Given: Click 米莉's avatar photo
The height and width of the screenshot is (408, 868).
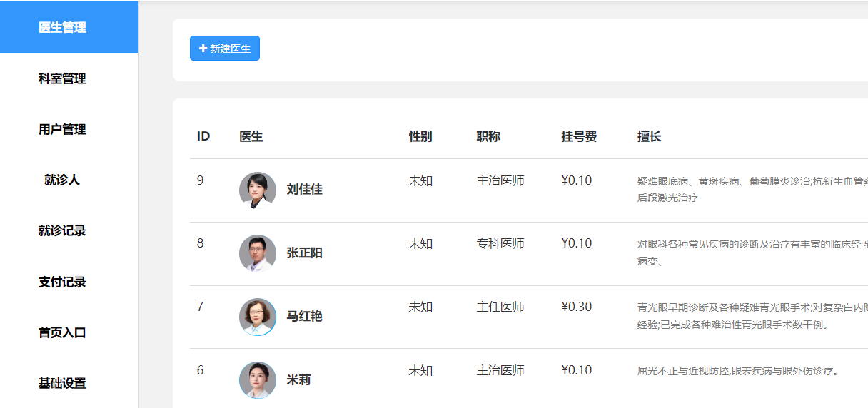Looking at the screenshot, I should point(258,380).
